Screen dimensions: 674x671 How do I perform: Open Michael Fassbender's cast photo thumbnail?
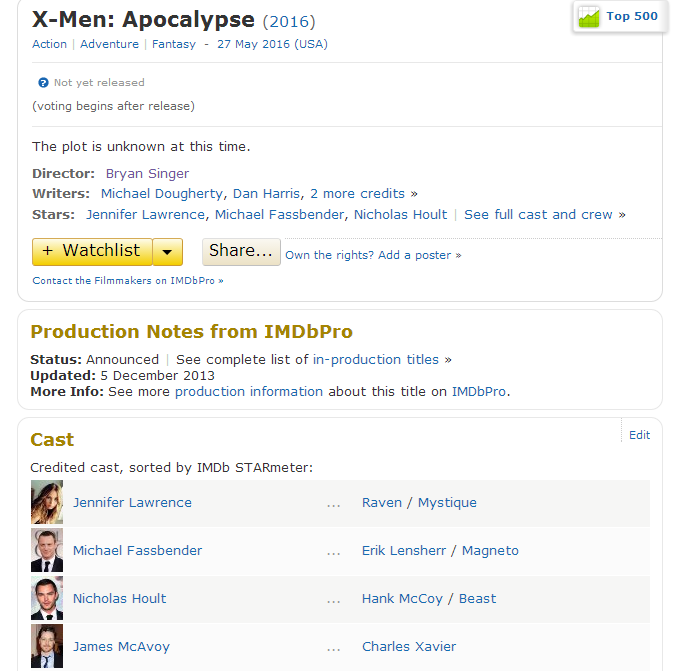pos(47,551)
